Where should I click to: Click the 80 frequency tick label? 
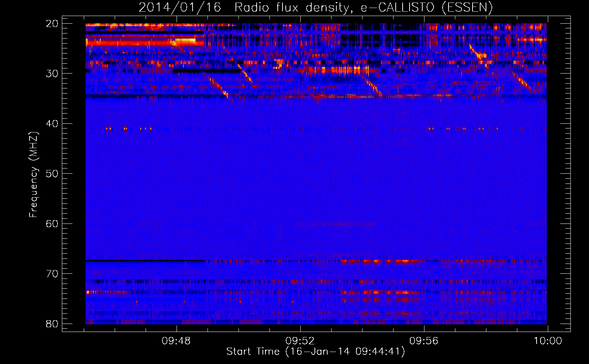[x=52, y=324]
